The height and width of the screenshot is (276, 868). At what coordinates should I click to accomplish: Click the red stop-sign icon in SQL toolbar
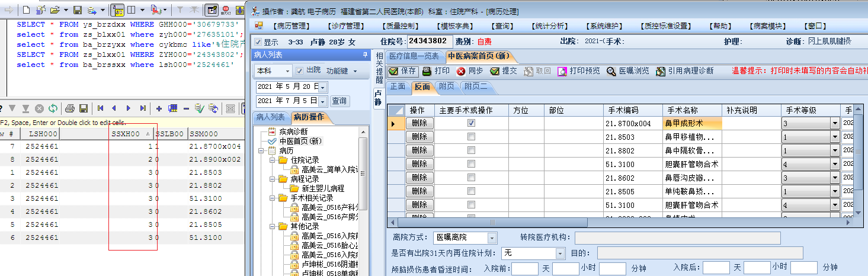point(226,10)
